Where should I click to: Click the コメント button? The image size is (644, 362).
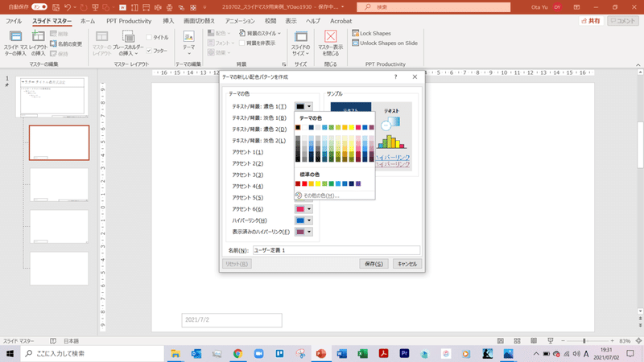coord(623,21)
